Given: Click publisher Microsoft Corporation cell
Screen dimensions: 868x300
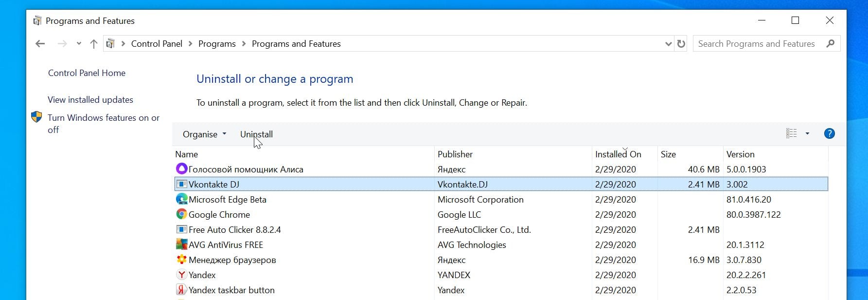Looking at the screenshot, I should [480, 200].
